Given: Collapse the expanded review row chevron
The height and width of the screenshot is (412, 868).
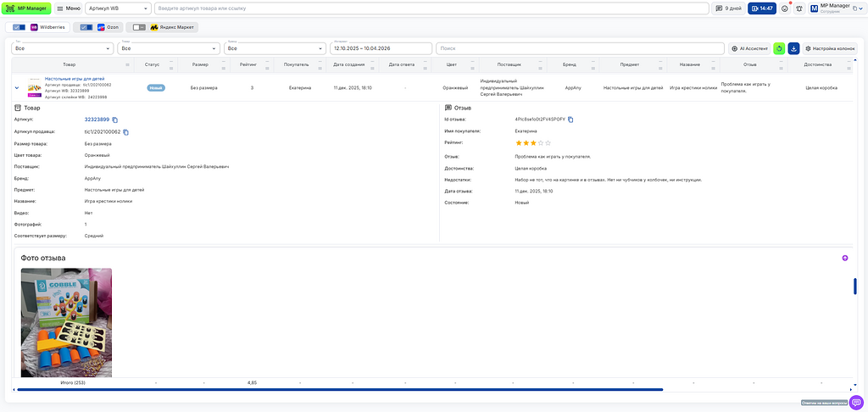Looking at the screenshot, I should pyautogui.click(x=17, y=87).
